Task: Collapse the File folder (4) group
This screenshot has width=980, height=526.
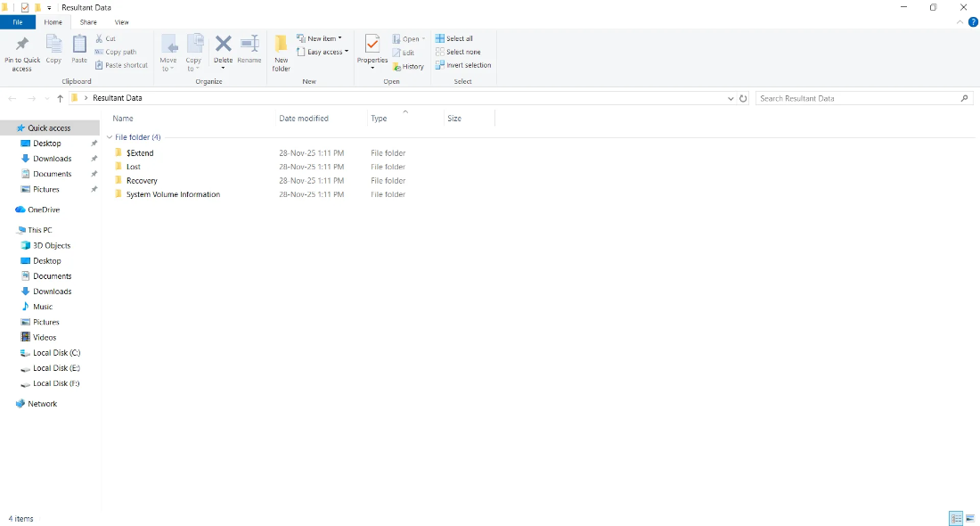Action: [x=110, y=137]
